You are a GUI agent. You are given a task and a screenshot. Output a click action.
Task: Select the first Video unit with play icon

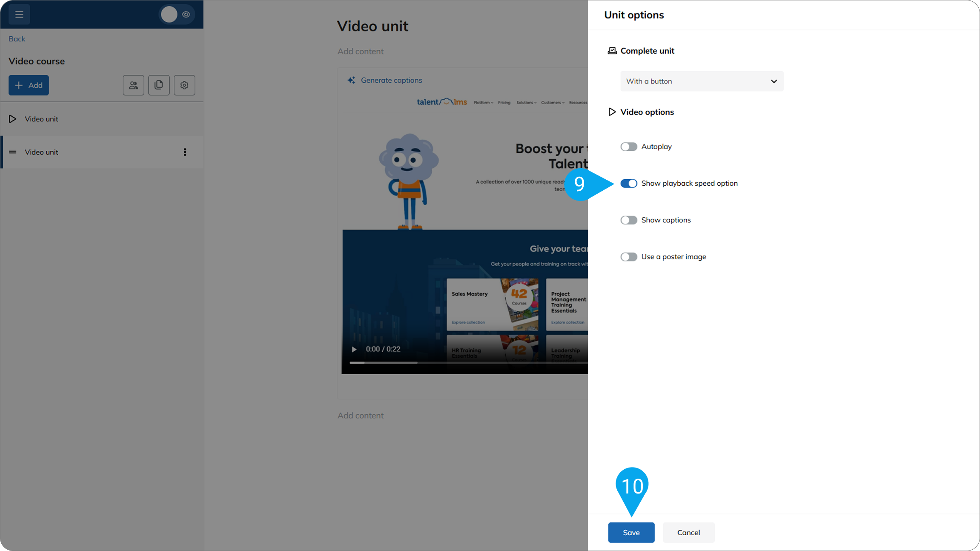102,119
